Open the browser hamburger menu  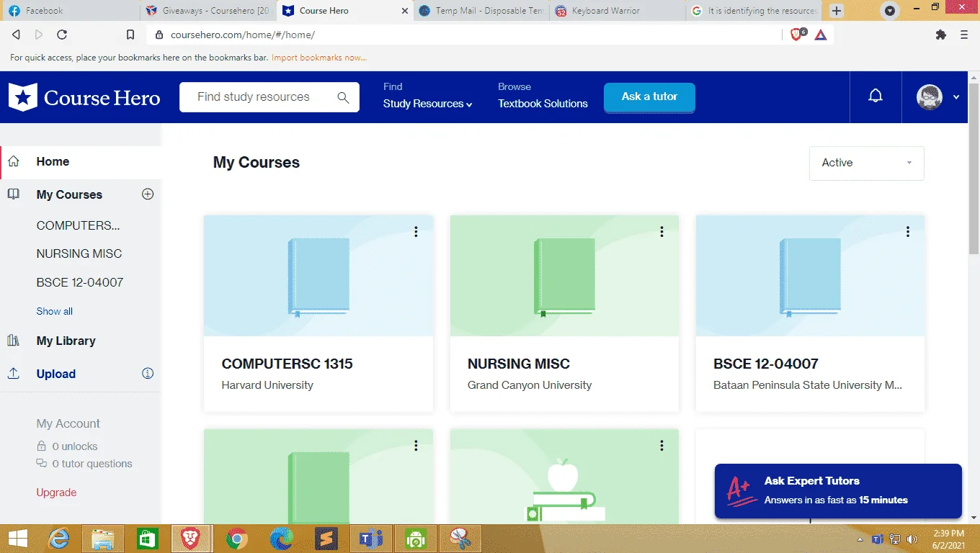point(964,35)
